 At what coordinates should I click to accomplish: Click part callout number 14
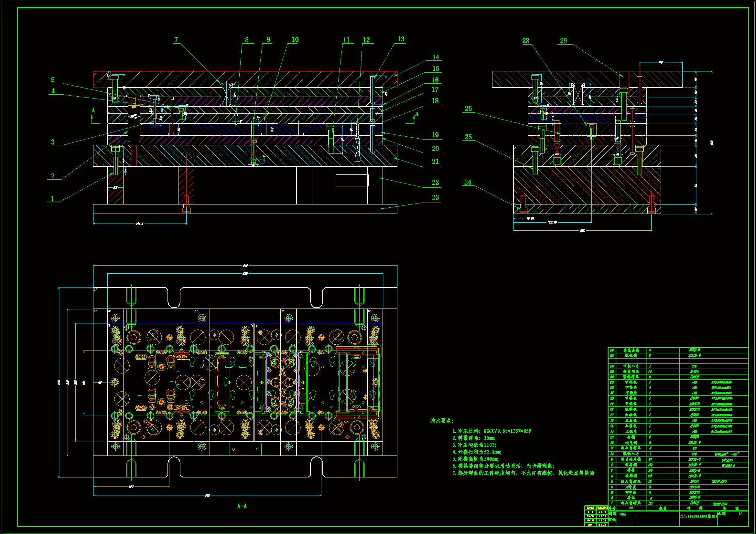436,57
